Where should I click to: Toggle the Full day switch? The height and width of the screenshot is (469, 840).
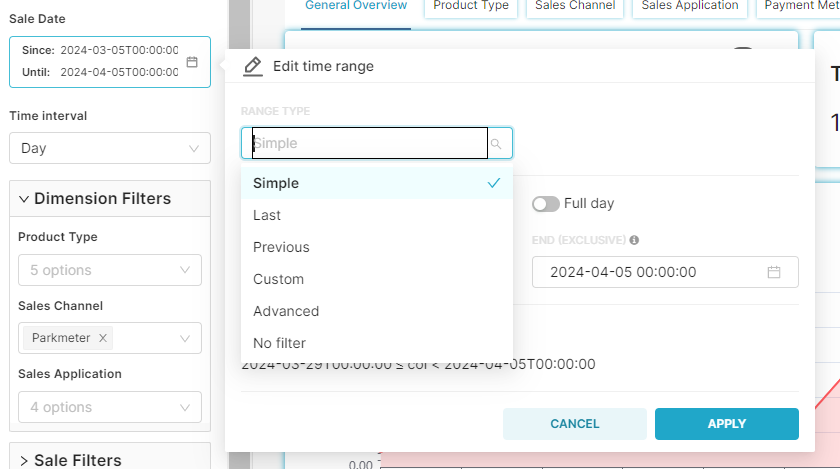click(545, 204)
